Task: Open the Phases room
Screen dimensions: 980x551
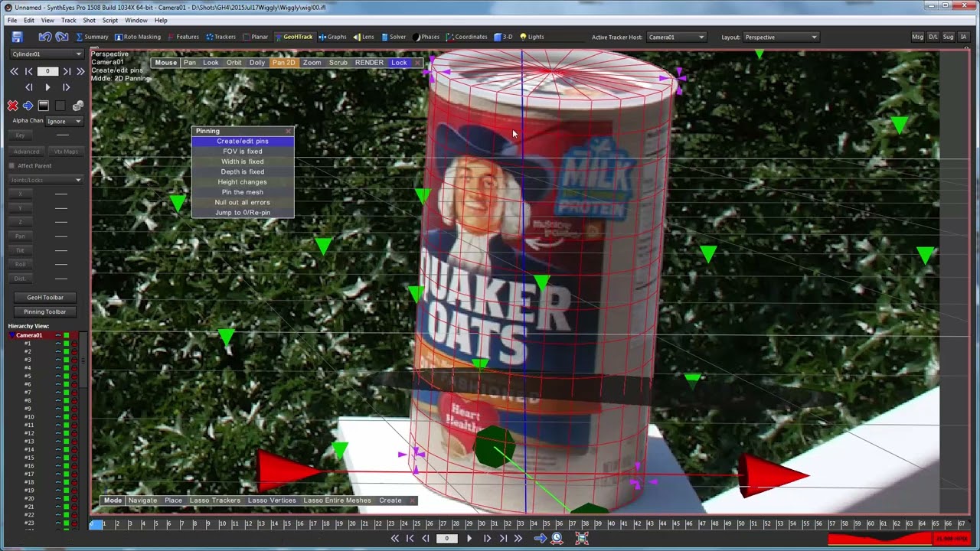Action: click(426, 37)
